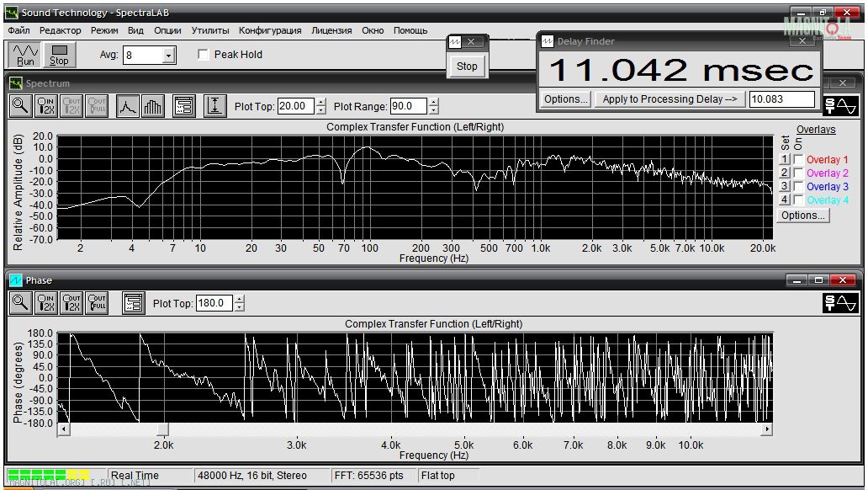Open the Опции menu
Image resolution: width=868 pixels, height=490 pixels.
click(x=167, y=30)
